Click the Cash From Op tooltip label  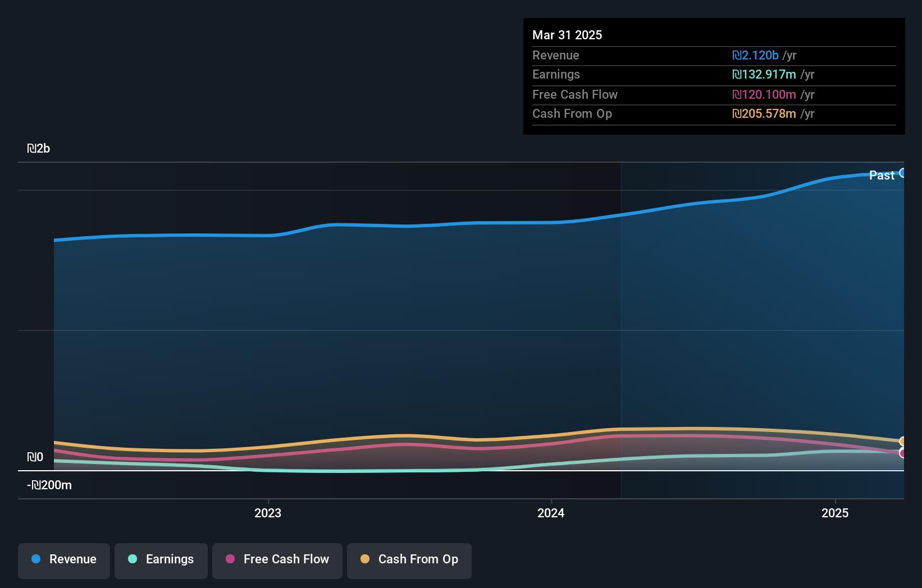pos(572,113)
